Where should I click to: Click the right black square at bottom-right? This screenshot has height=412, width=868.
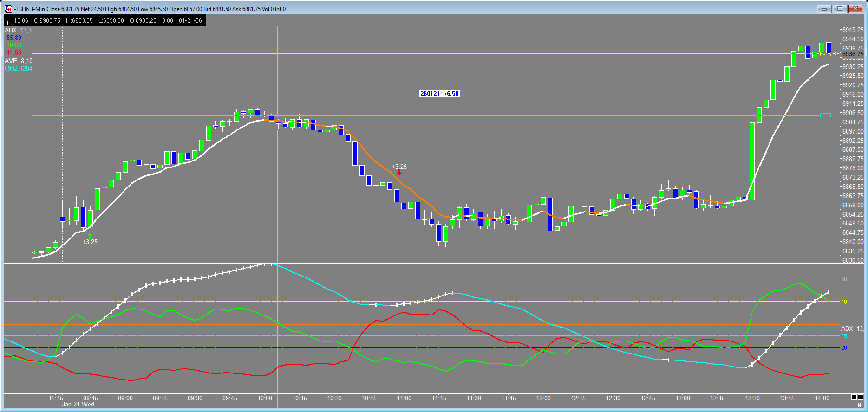coord(861,397)
